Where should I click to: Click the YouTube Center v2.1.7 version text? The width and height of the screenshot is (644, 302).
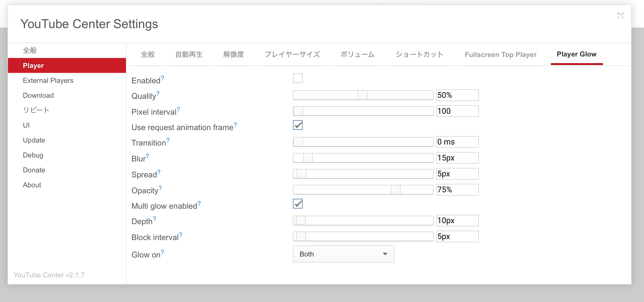tap(49, 275)
